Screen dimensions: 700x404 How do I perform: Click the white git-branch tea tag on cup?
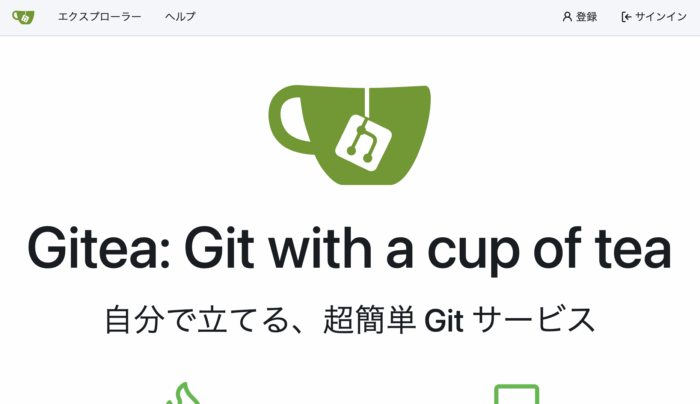[x=363, y=144]
